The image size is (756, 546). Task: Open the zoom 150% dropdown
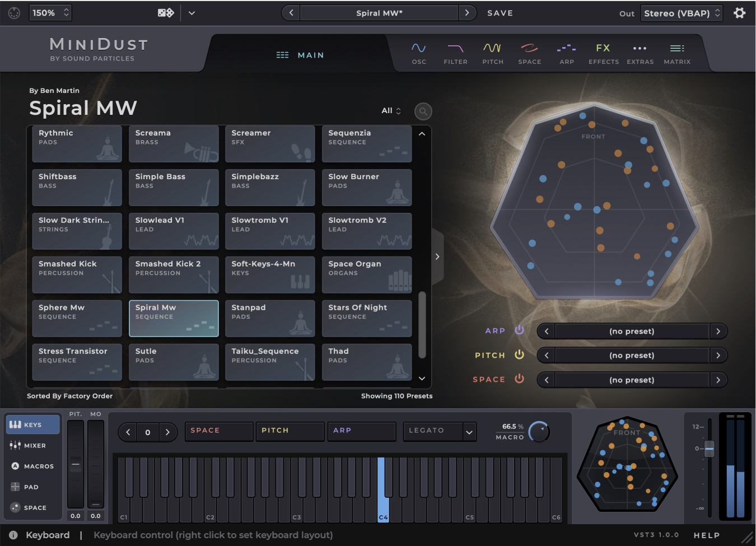50,12
